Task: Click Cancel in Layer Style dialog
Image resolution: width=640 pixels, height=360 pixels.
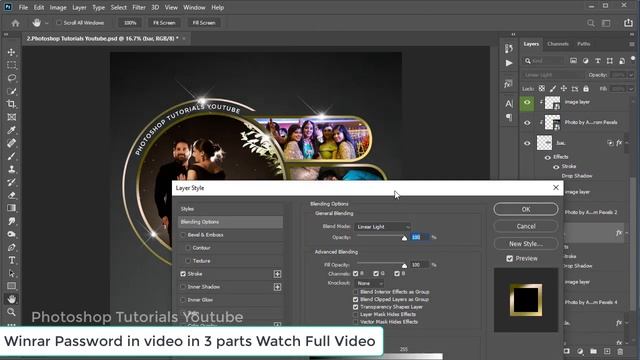Action: pyautogui.click(x=526, y=226)
